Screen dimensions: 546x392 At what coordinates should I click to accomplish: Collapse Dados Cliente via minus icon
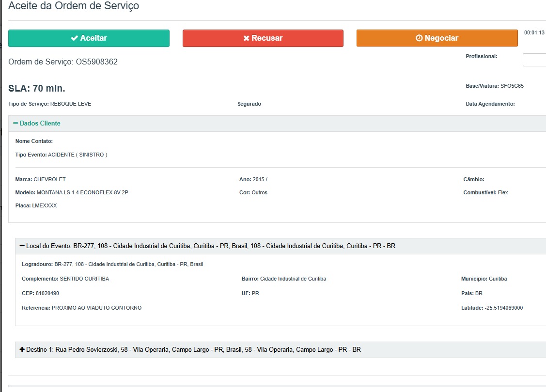(x=16, y=124)
